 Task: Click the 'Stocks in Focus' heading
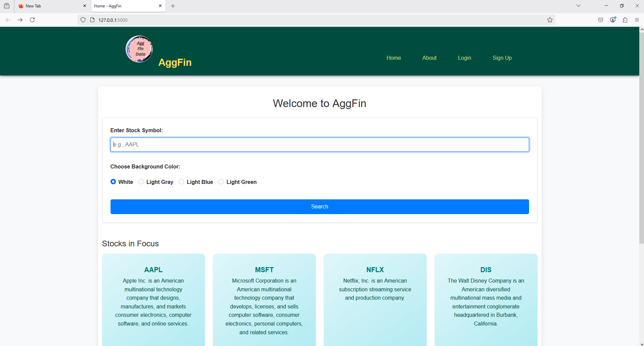pyautogui.click(x=130, y=244)
